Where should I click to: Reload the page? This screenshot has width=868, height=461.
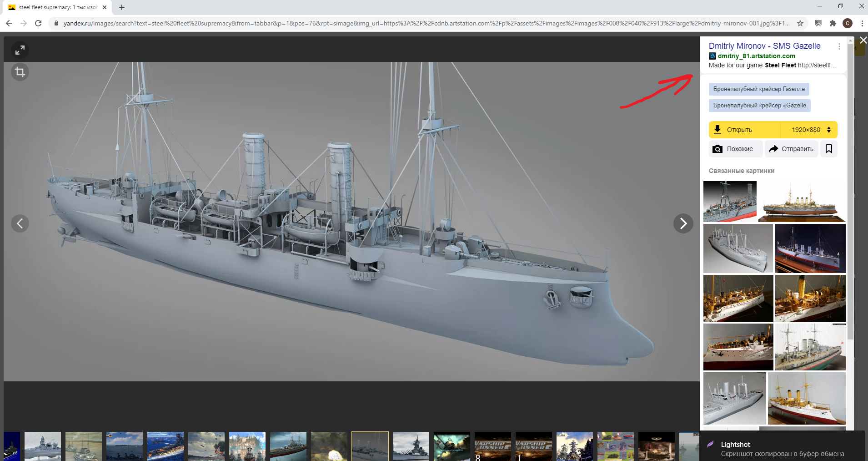click(38, 23)
